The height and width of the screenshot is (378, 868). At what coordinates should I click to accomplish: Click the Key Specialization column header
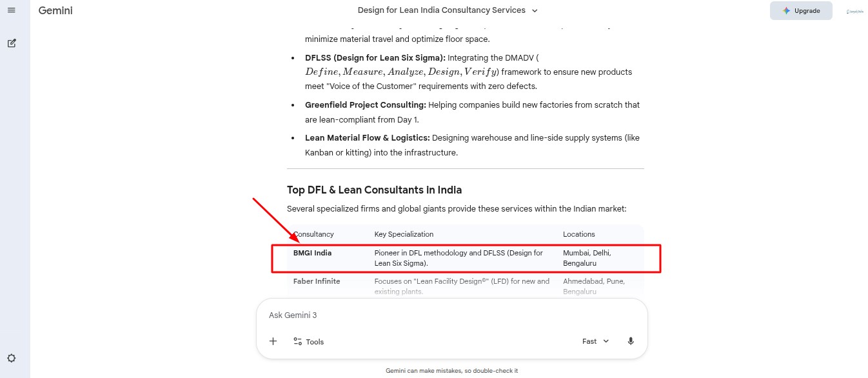tap(404, 234)
